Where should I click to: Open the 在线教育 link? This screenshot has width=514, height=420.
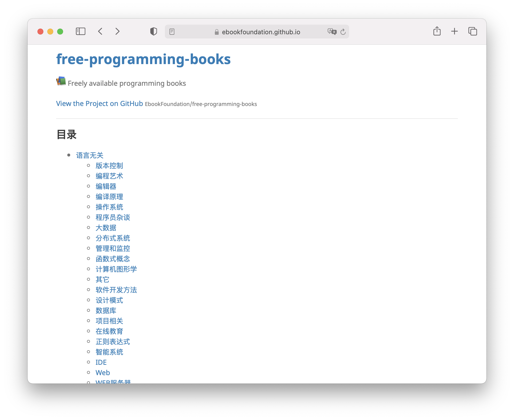coord(109,331)
